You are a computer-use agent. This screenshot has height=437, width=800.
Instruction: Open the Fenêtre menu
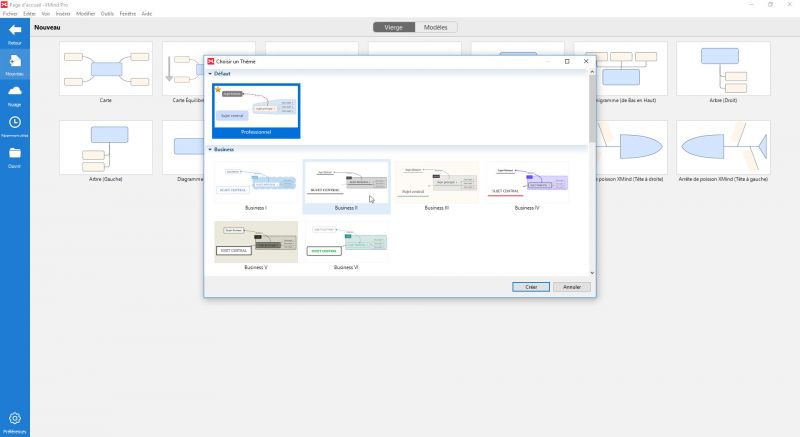(x=128, y=14)
